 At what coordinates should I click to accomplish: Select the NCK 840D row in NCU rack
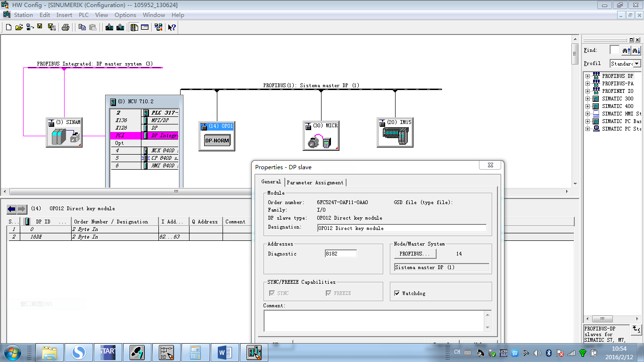(x=145, y=150)
